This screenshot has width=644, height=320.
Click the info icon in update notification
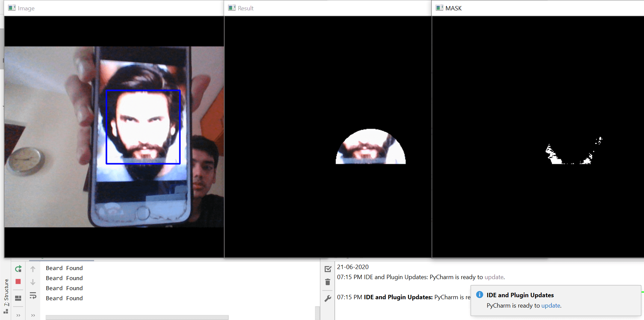tap(480, 295)
